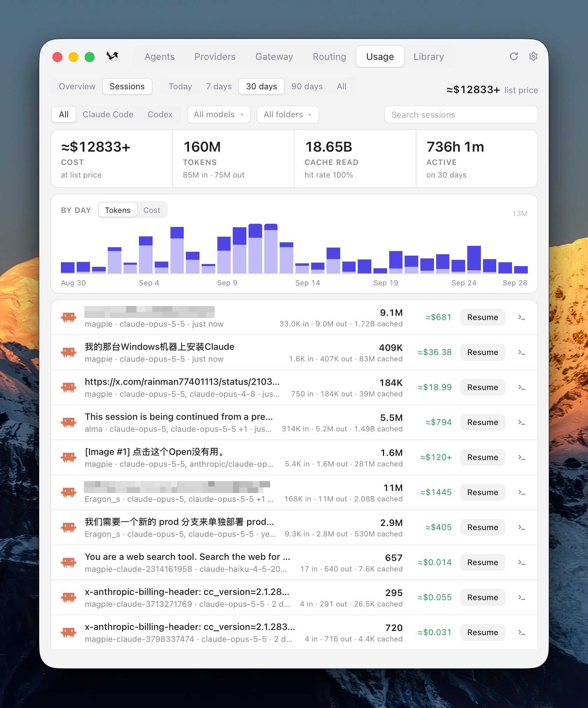Open terminal icon for the ≈$794 session

click(521, 422)
